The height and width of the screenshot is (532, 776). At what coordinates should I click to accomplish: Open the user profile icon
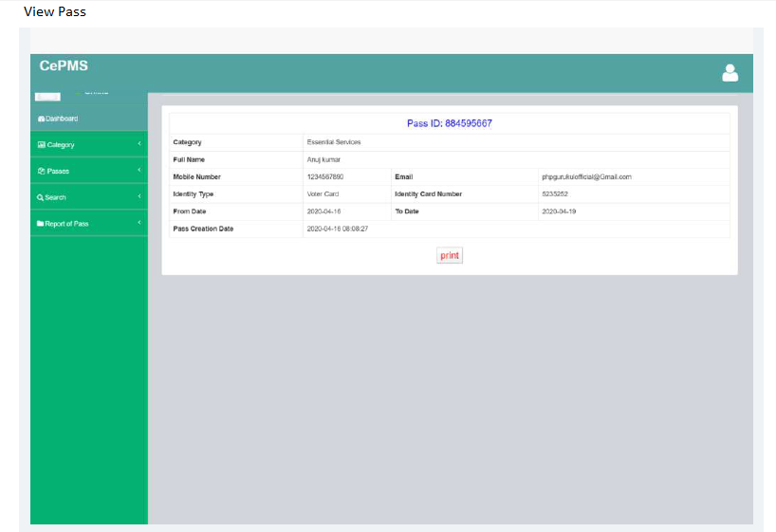(x=730, y=73)
